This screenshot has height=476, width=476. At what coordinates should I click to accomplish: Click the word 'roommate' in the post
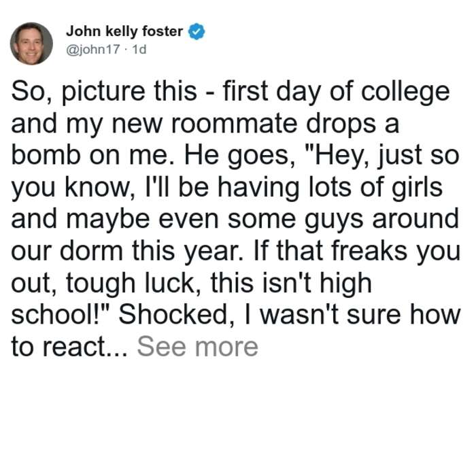pyautogui.click(x=235, y=124)
